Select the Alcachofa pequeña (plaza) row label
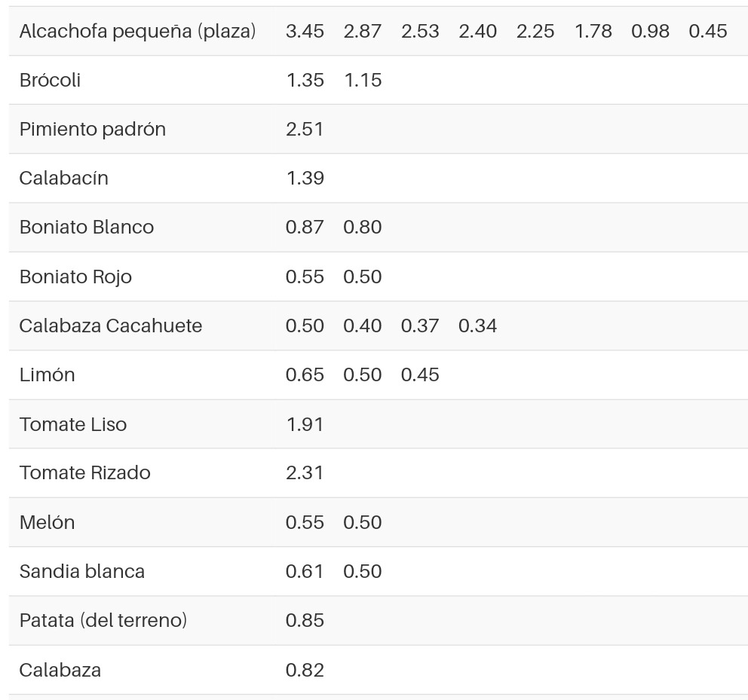748x700 pixels. (137, 32)
